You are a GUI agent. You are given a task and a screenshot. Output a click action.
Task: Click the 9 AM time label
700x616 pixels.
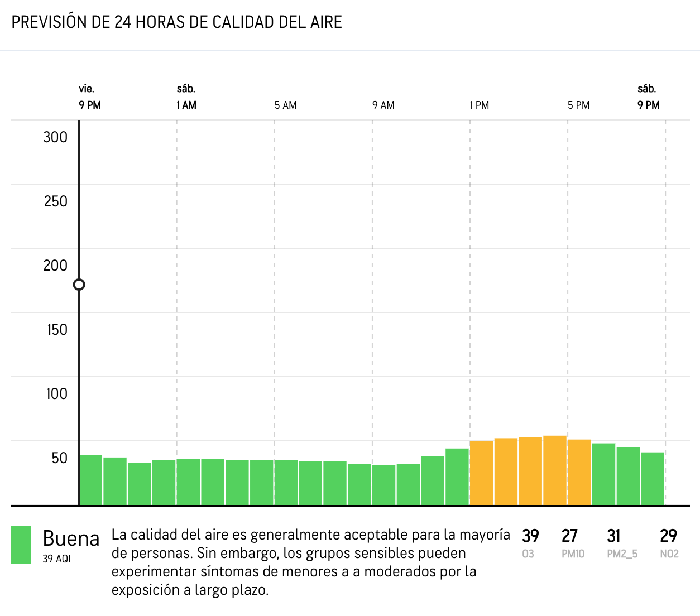click(383, 105)
